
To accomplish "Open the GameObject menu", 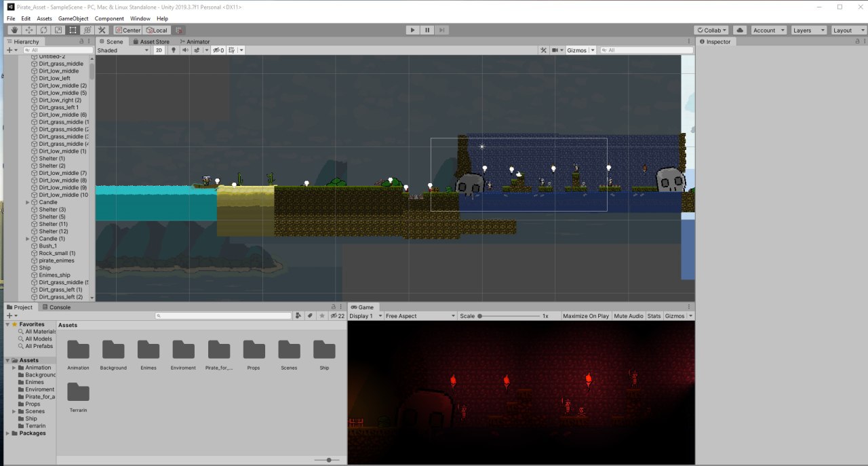I will coord(73,18).
